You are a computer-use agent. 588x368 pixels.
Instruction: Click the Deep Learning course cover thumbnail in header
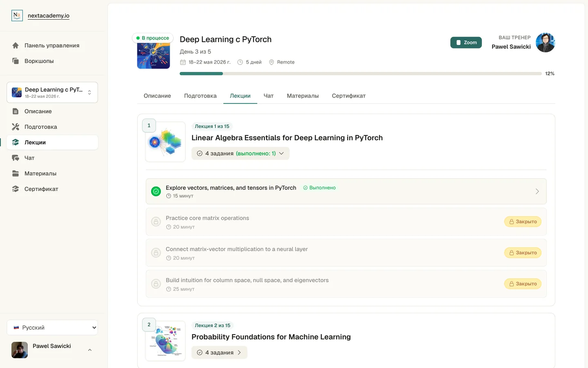pyautogui.click(x=154, y=53)
